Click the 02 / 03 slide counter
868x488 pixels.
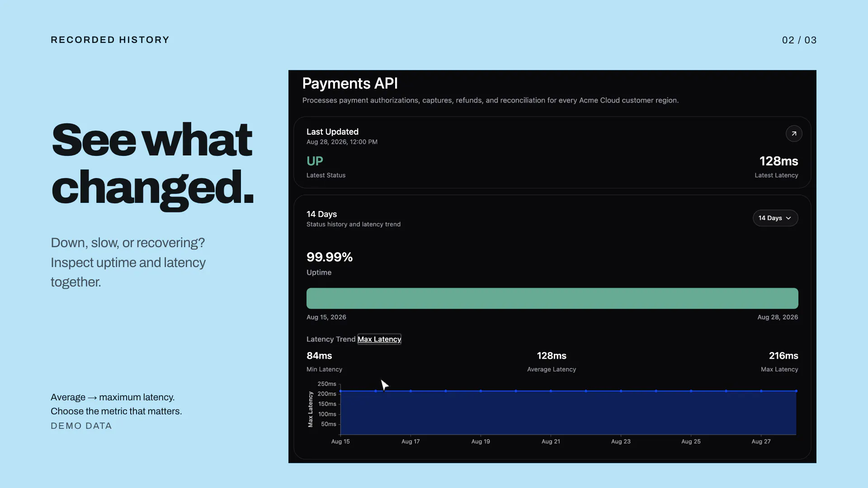pos(799,40)
